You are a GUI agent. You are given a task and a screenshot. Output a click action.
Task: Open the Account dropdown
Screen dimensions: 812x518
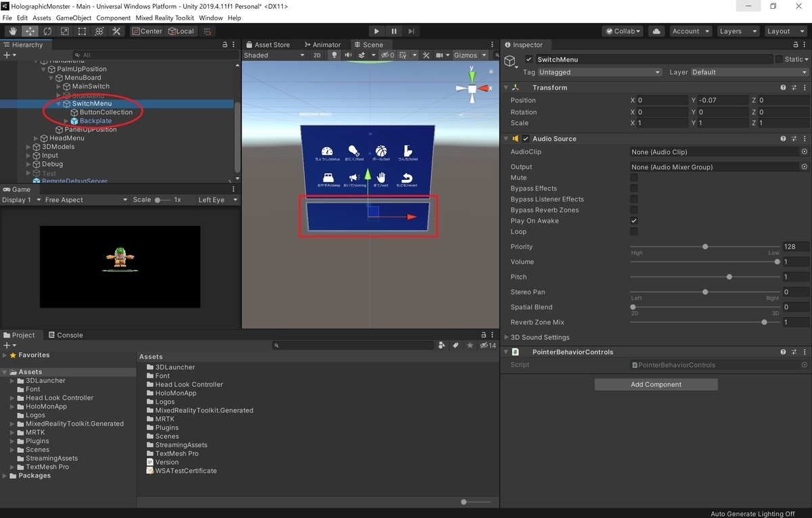(x=690, y=31)
